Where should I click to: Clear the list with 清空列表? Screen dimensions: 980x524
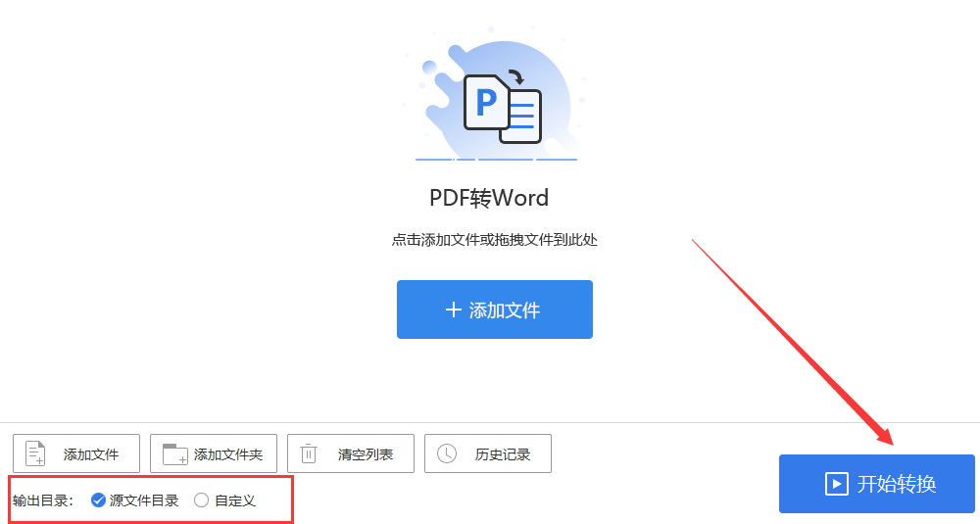click(x=351, y=453)
